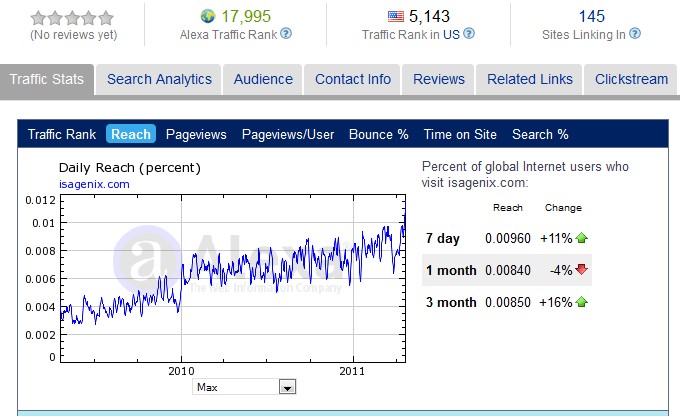Click the 145 sites linking in number

[591, 16]
